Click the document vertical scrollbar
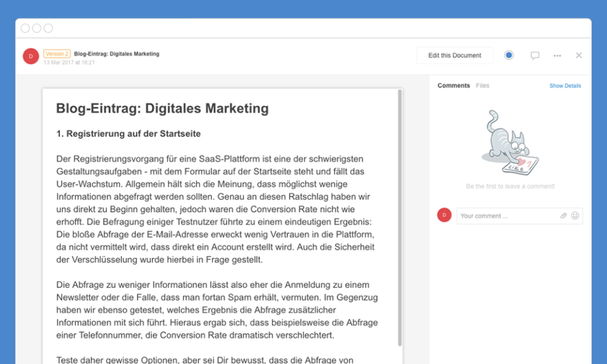The height and width of the screenshot is (364, 607). (x=400, y=218)
